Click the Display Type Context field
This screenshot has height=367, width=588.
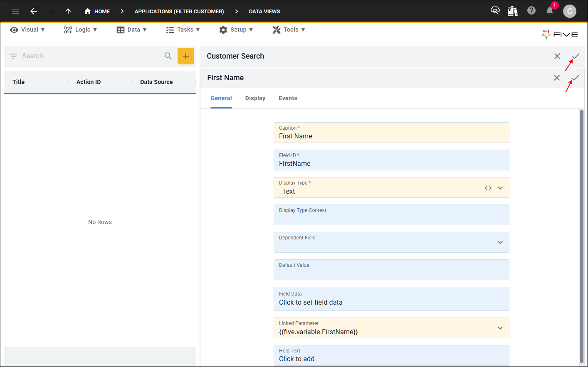[391, 215]
